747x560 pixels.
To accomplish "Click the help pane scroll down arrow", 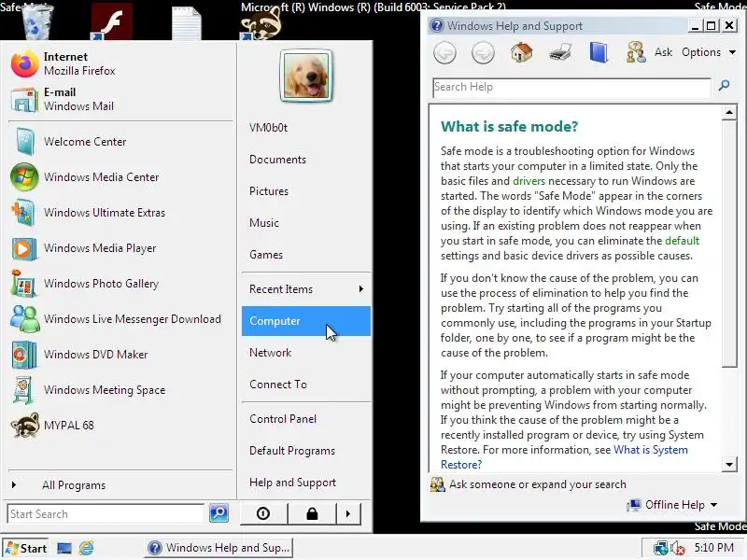I will 729,464.
